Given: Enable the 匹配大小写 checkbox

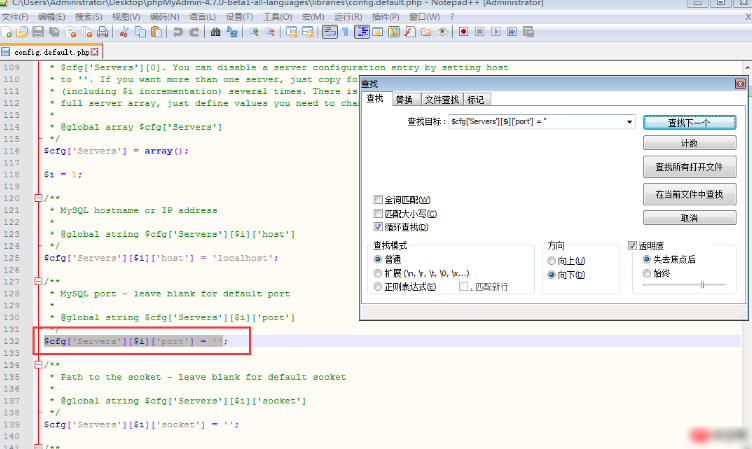Looking at the screenshot, I should pyautogui.click(x=378, y=213).
